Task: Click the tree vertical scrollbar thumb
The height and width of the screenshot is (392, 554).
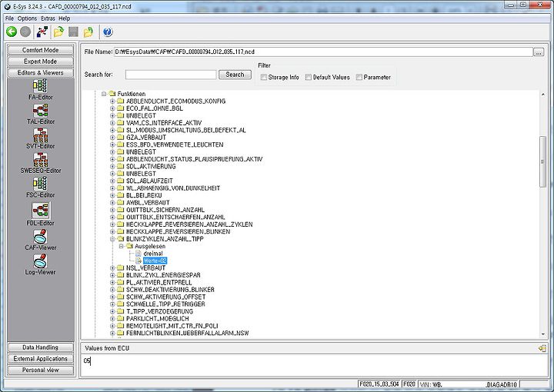Action: coord(542,161)
